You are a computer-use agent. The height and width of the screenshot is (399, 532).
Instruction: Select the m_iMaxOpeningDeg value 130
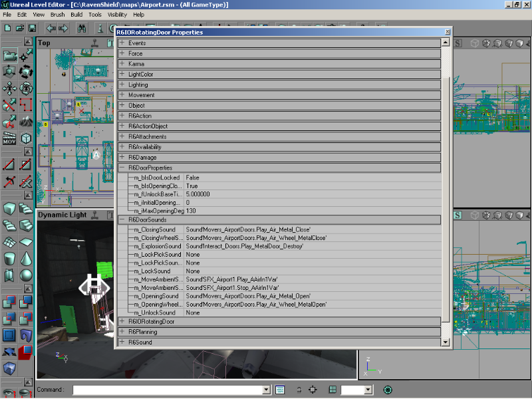pyautogui.click(x=313, y=211)
